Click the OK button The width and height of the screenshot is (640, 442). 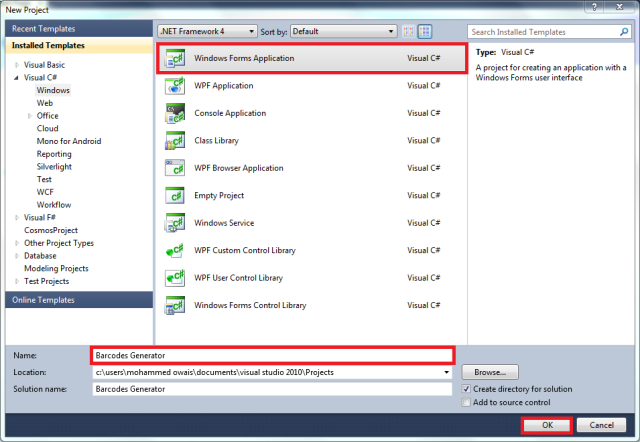point(547,425)
